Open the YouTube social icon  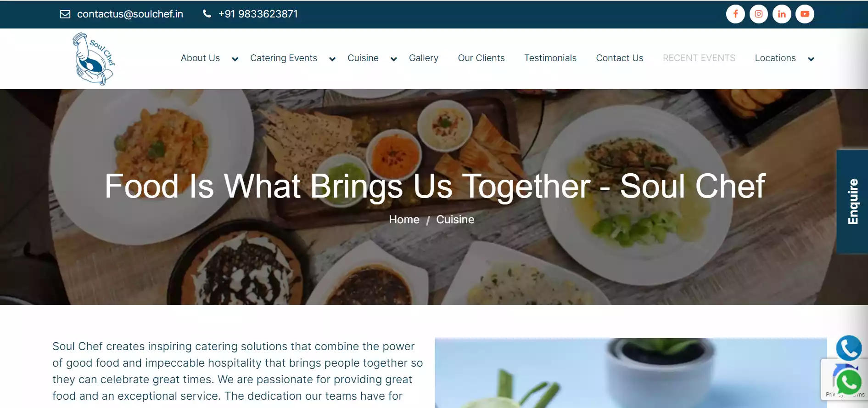point(805,14)
